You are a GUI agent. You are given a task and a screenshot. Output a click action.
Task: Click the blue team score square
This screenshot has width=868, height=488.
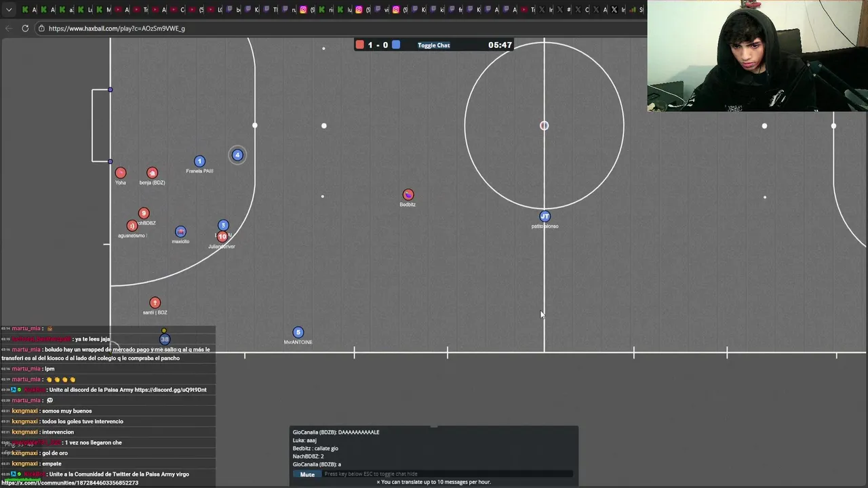[x=396, y=45]
